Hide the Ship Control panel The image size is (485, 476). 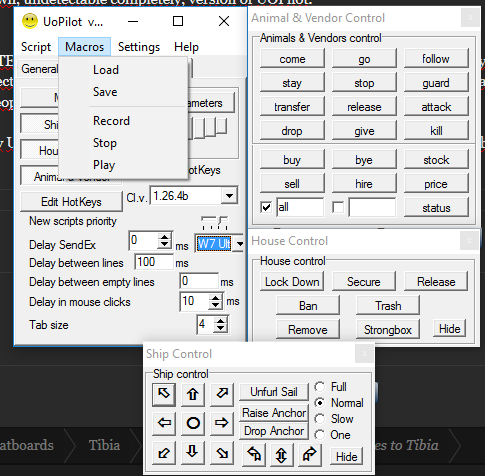click(x=347, y=456)
